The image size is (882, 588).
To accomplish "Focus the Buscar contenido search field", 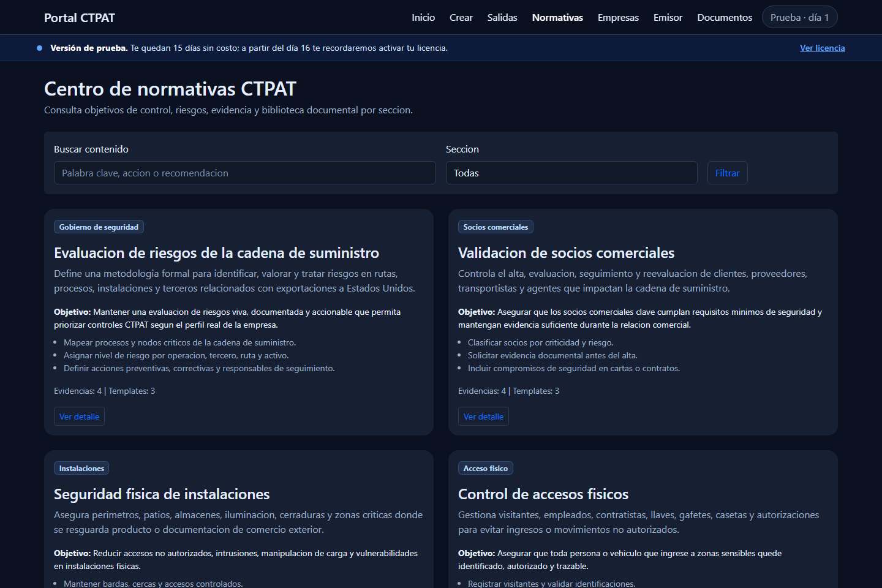I will pos(245,173).
